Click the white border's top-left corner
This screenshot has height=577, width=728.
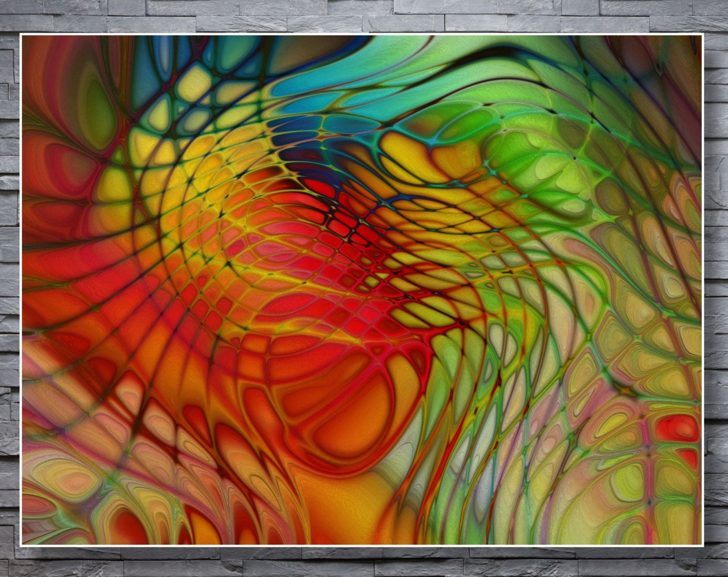pos(21,35)
